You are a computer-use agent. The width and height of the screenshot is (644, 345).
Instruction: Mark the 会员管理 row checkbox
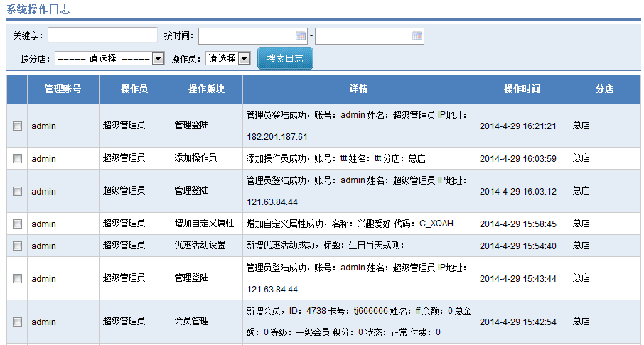pyautogui.click(x=17, y=322)
